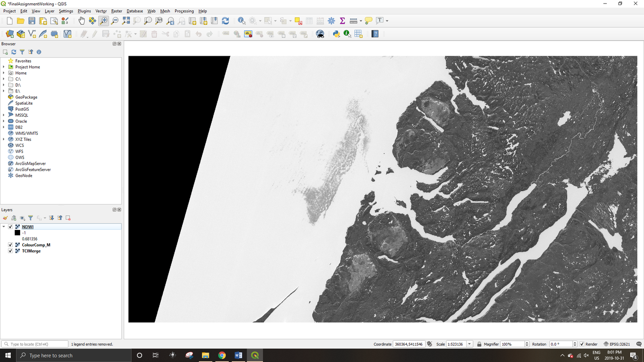Toggle the Render checkbox in status bar
Screen dimensions: 644x362
[582, 344]
